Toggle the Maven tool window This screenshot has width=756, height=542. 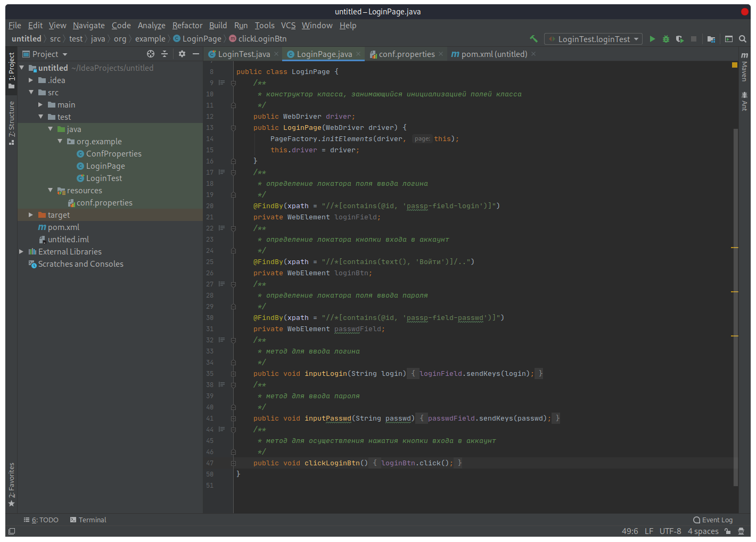pyautogui.click(x=744, y=67)
